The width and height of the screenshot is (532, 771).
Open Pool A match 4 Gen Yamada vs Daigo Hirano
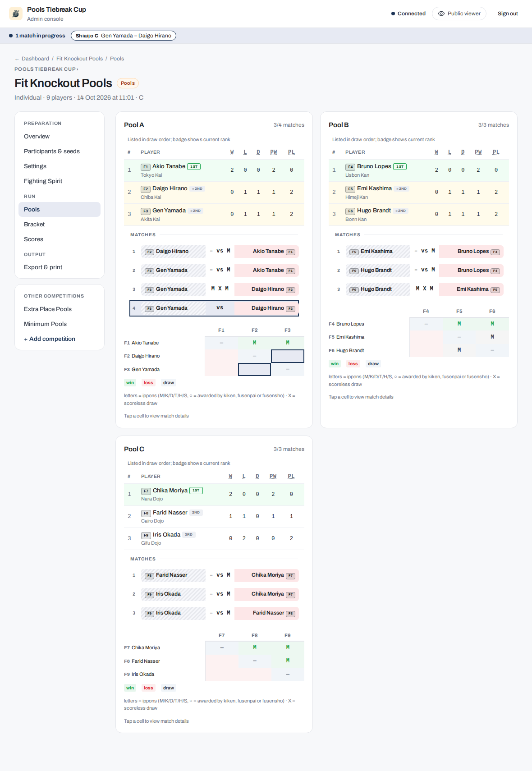coord(214,308)
